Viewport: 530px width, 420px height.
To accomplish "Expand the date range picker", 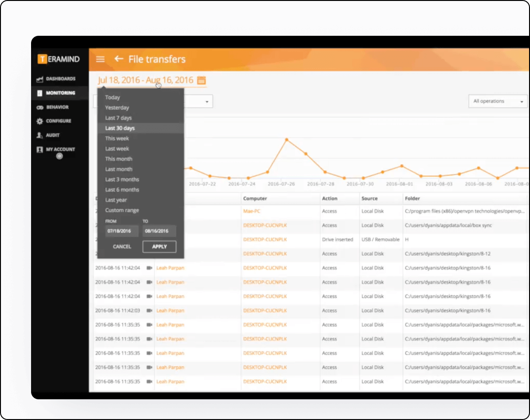I will point(146,80).
